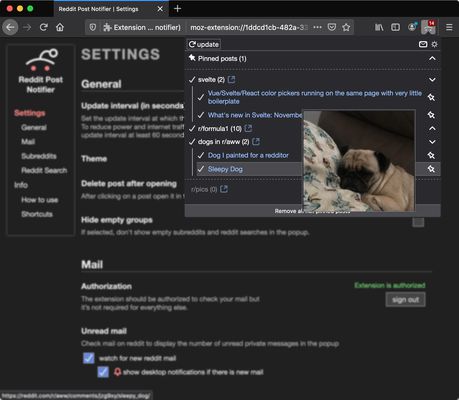Open What's new in Svelte: November post

click(255, 115)
